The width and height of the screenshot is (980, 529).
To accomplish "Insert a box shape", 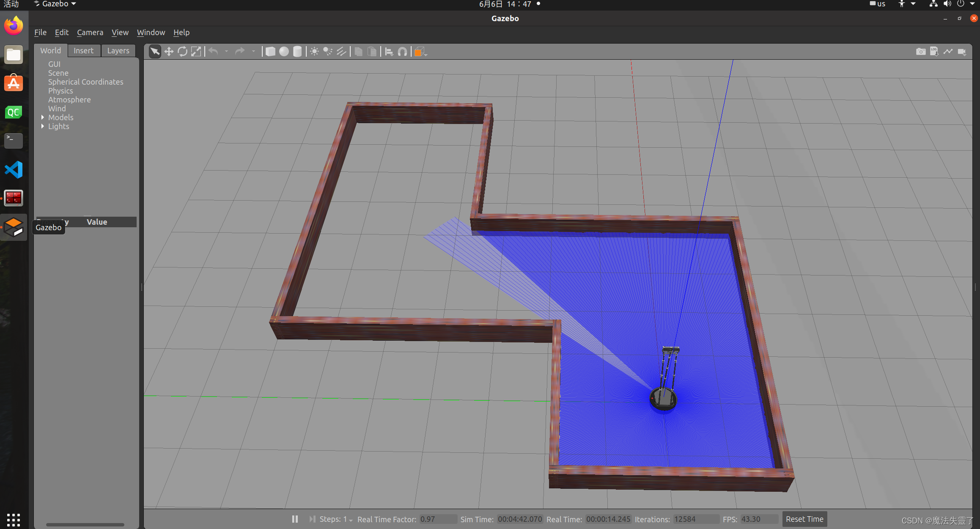I will pos(270,52).
